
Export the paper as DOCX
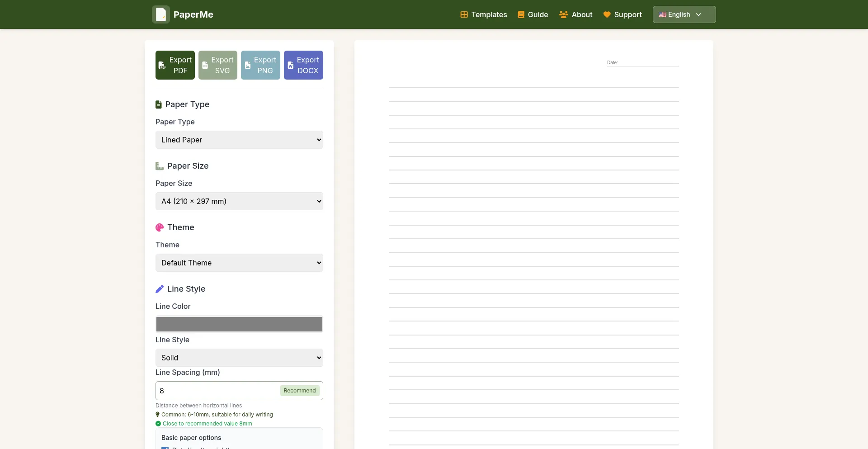tap(303, 65)
